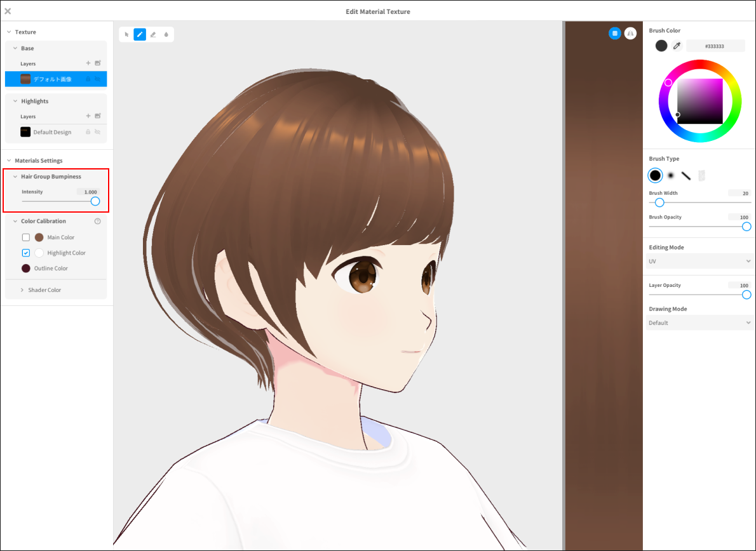Select the Default Design layer

[52, 132]
